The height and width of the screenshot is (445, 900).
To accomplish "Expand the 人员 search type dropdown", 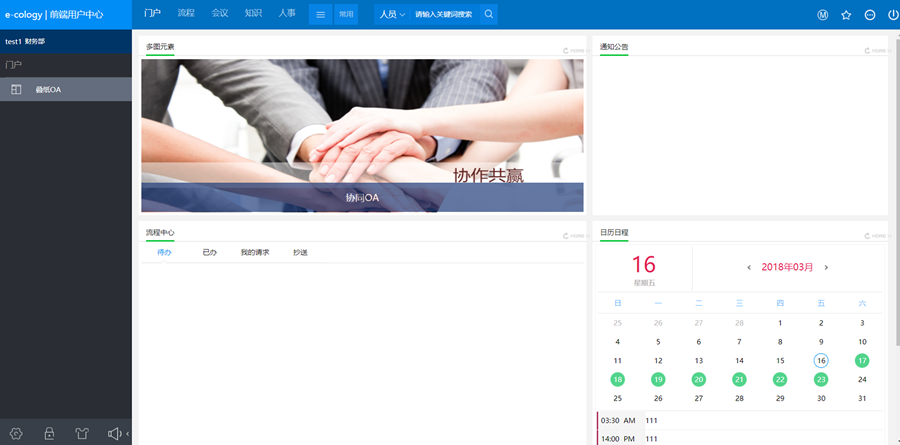I will coord(392,15).
